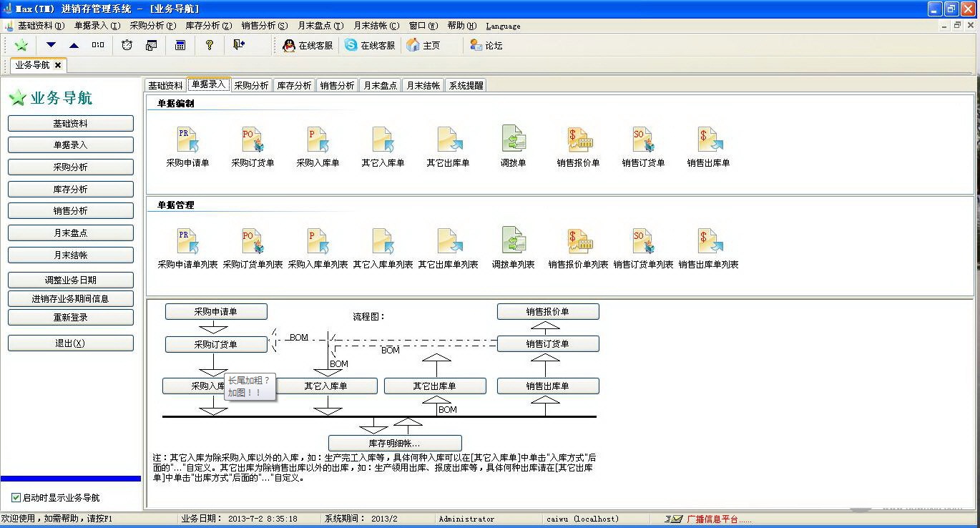Open the 销售报价单列表 icon
The width and height of the screenshot is (980, 528).
point(579,241)
